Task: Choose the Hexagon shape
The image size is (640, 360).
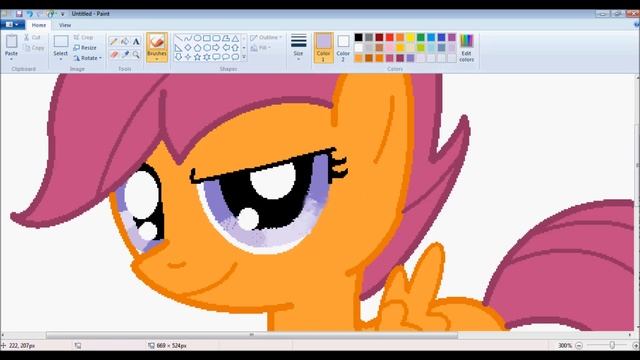Action: click(207, 48)
